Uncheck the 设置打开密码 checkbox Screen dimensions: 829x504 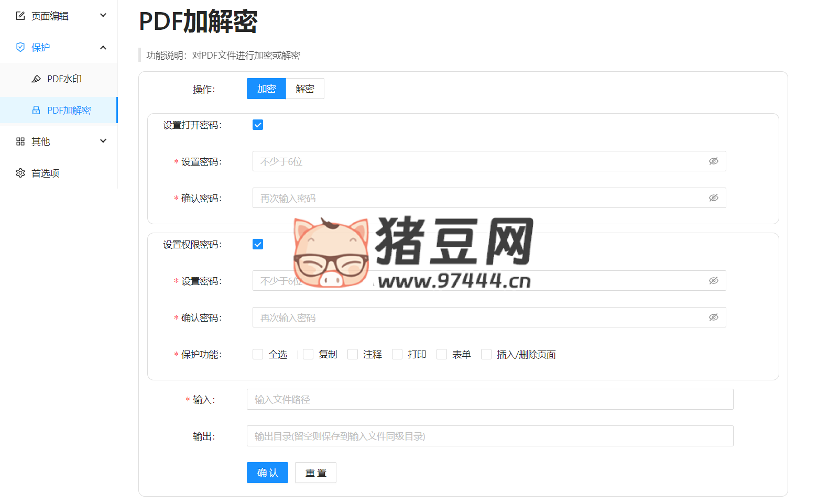(x=258, y=125)
